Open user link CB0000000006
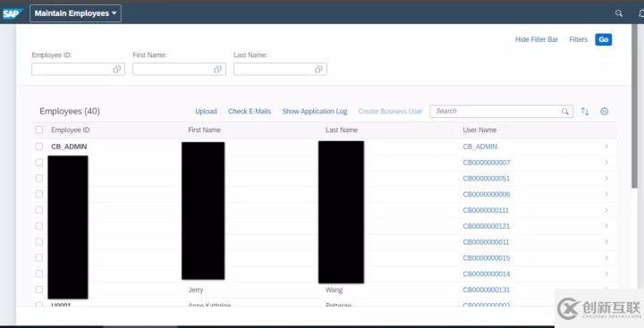644x328 pixels. 487,194
